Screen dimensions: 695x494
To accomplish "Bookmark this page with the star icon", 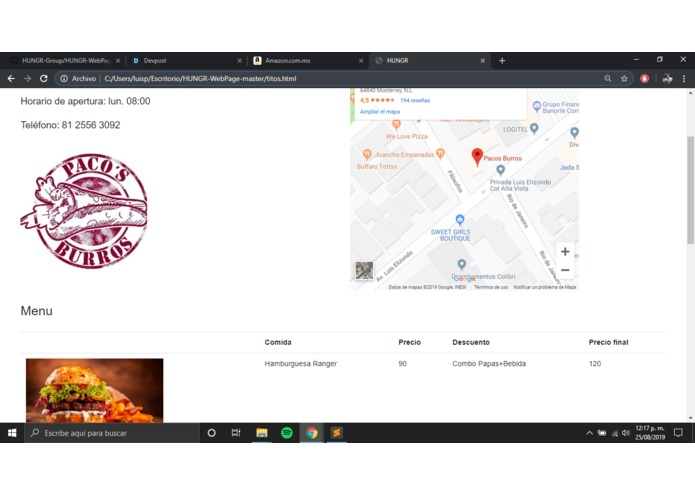I will [x=624, y=78].
